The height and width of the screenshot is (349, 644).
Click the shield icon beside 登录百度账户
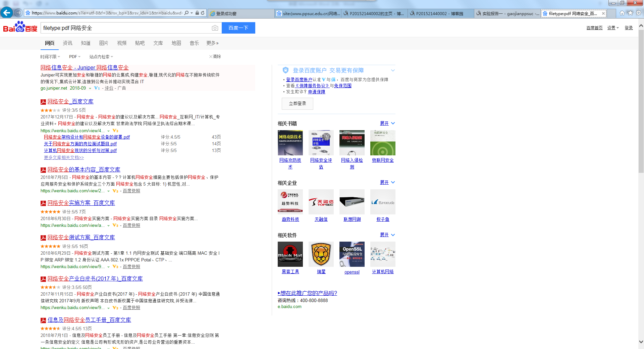(285, 70)
